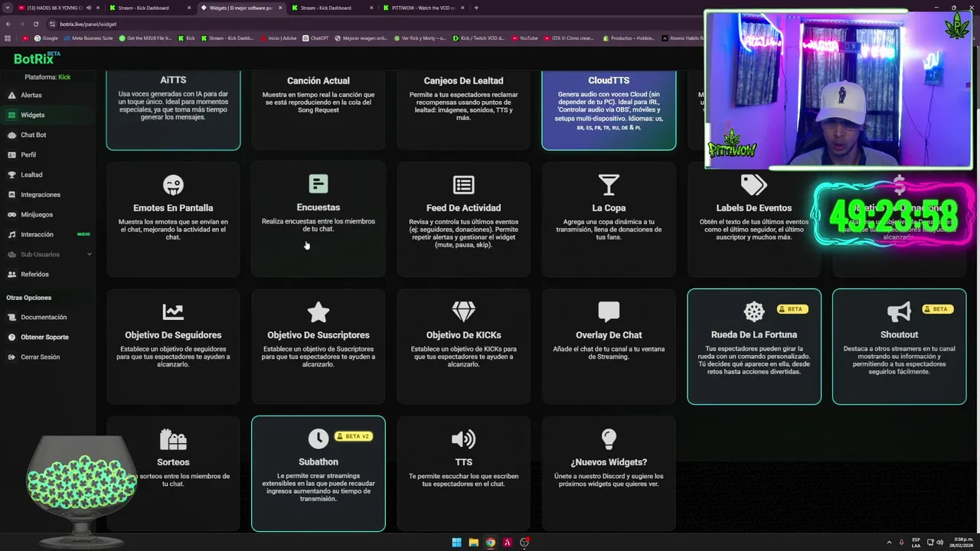Click the Plataforma: Kick label
The image size is (980, 551).
coord(47,77)
